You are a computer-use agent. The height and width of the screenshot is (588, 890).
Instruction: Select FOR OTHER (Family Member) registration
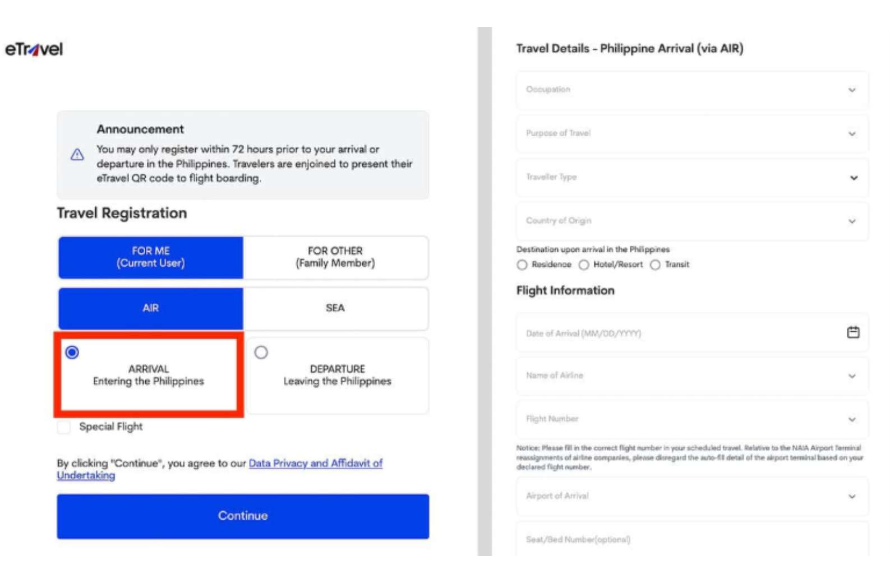(x=335, y=257)
